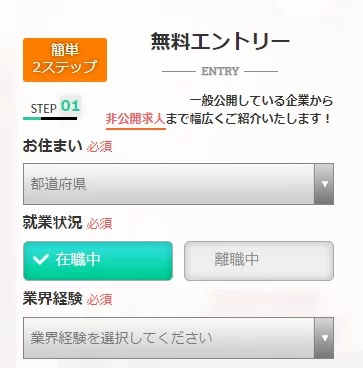Click the checkmark icon in 在職中
Screen dimensions: 363x368
(x=41, y=259)
